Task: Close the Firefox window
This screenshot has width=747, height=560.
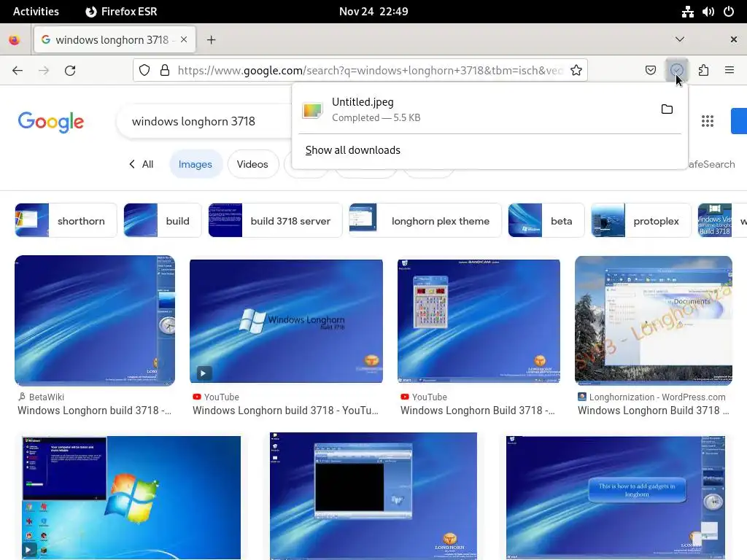Action: click(x=734, y=39)
